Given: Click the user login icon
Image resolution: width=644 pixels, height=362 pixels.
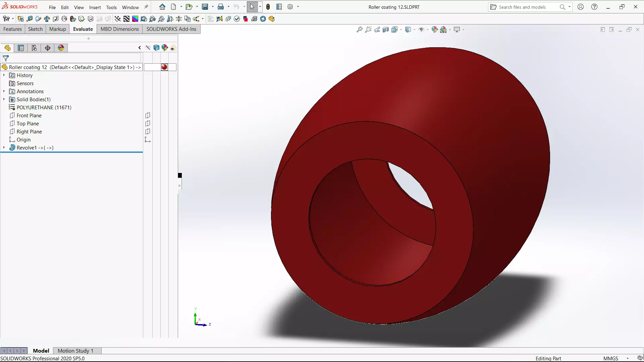Looking at the screenshot, I should (x=581, y=7).
